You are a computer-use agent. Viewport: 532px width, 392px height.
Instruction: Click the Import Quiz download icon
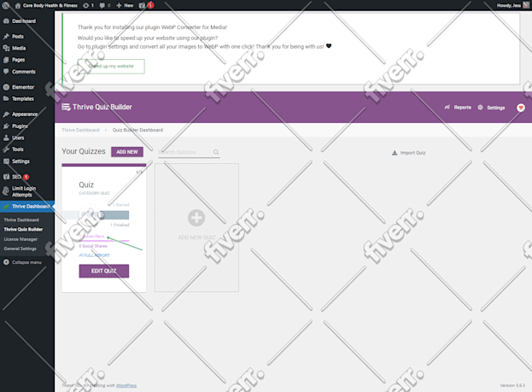click(395, 153)
